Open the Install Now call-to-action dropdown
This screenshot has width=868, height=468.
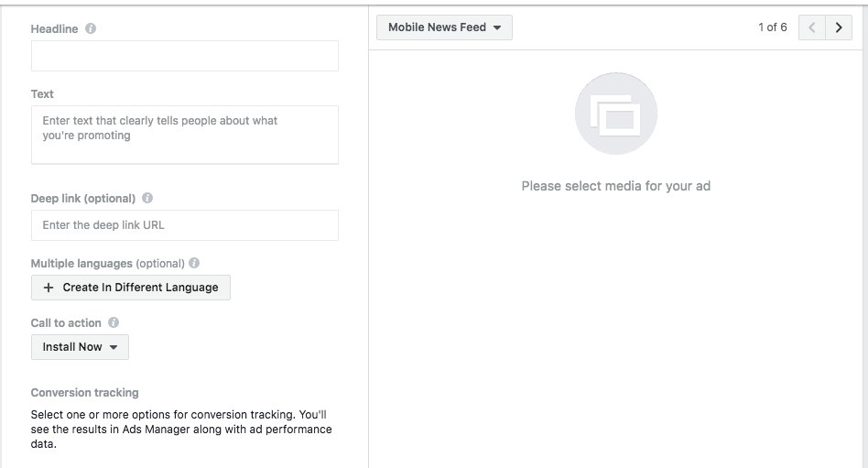pyautogui.click(x=80, y=347)
